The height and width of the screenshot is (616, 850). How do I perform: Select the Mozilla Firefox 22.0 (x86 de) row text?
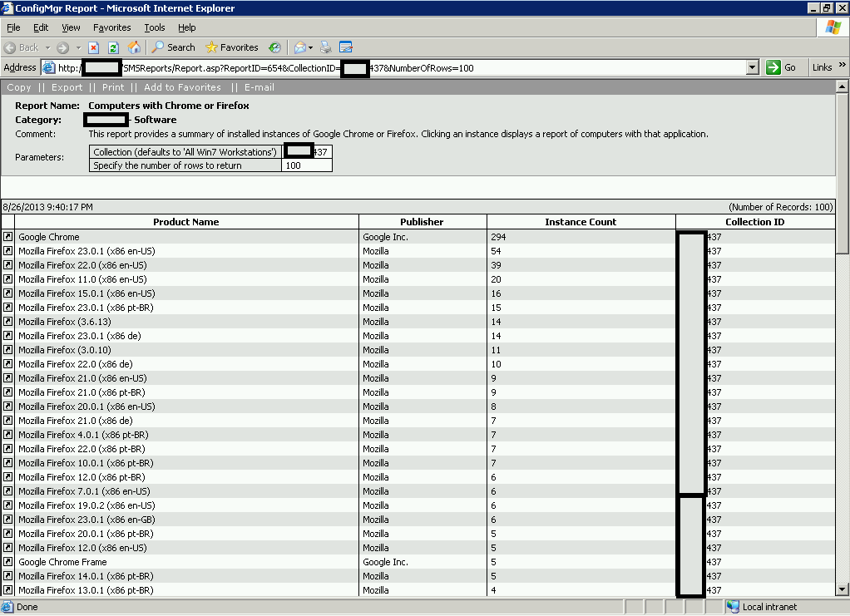pos(76,364)
